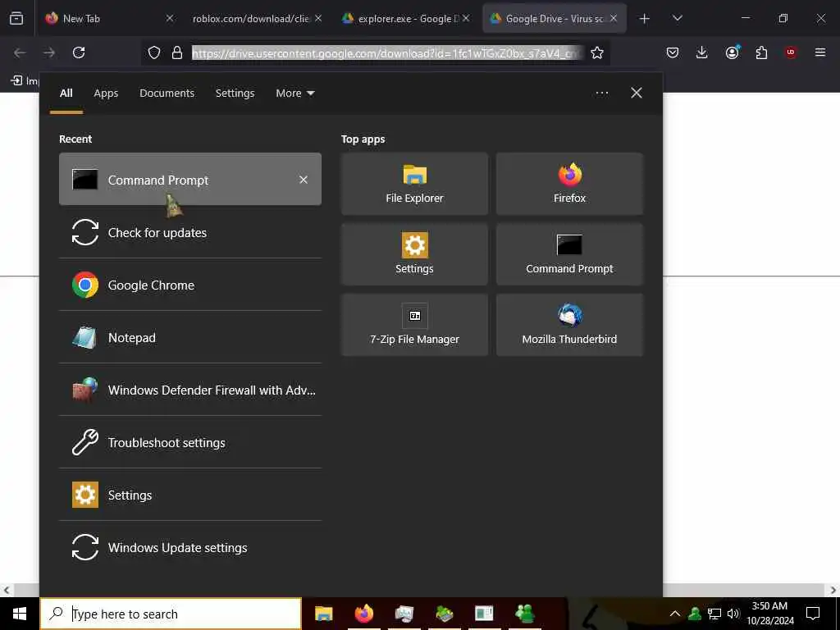Image resolution: width=840 pixels, height=630 pixels.
Task: Launch Google Chrome from the Recent list
Action: [x=190, y=285]
